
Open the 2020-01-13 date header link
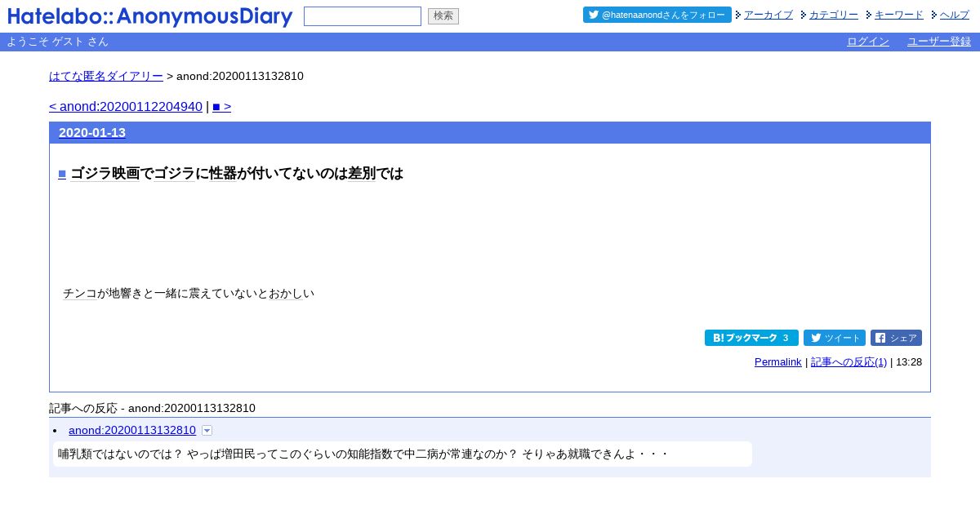tap(92, 132)
